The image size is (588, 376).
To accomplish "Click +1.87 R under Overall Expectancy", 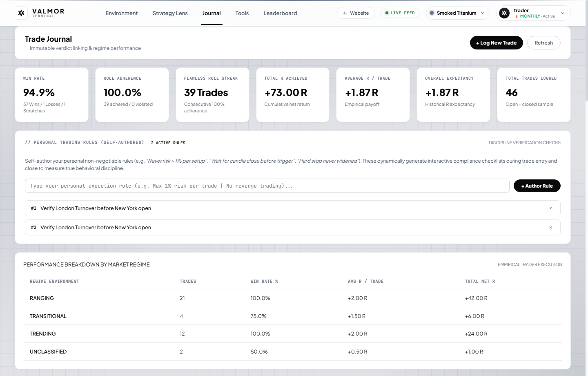I will point(442,93).
